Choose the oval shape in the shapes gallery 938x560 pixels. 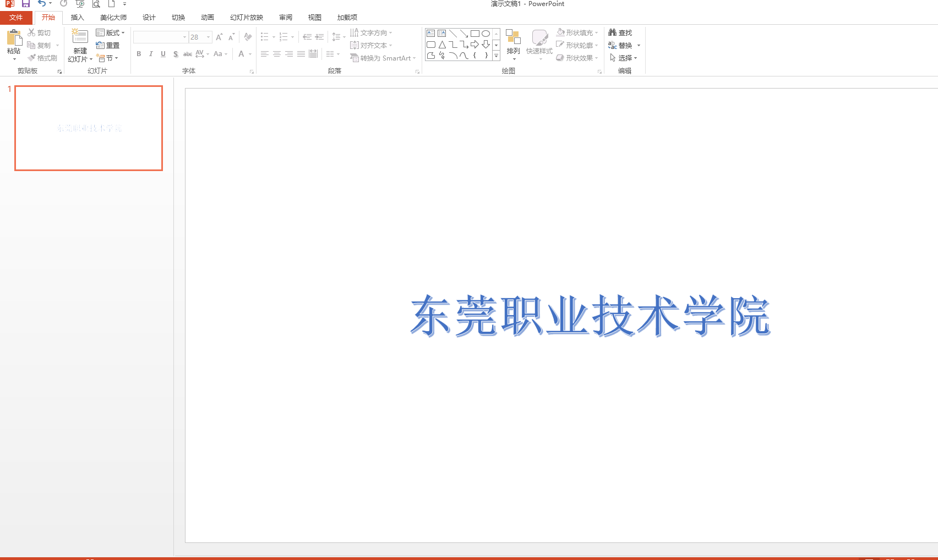pyautogui.click(x=486, y=34)
